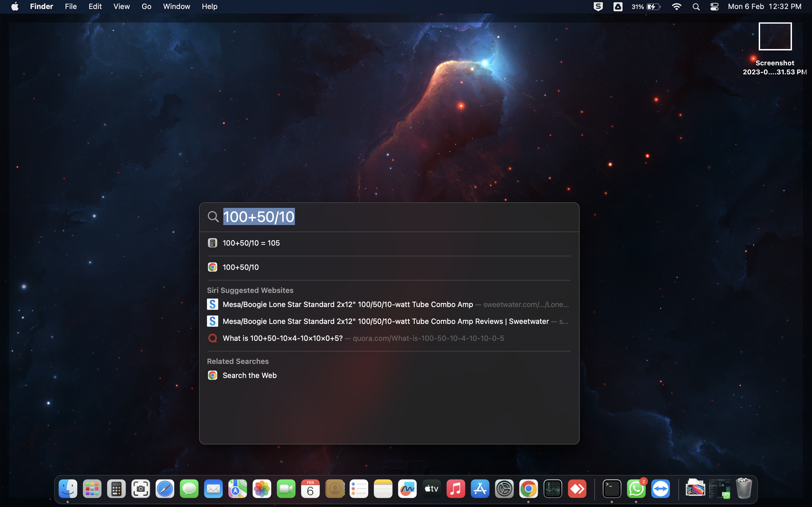Open TeamViewer from the Dock
The image size is (812, 507).
[660, 489]
